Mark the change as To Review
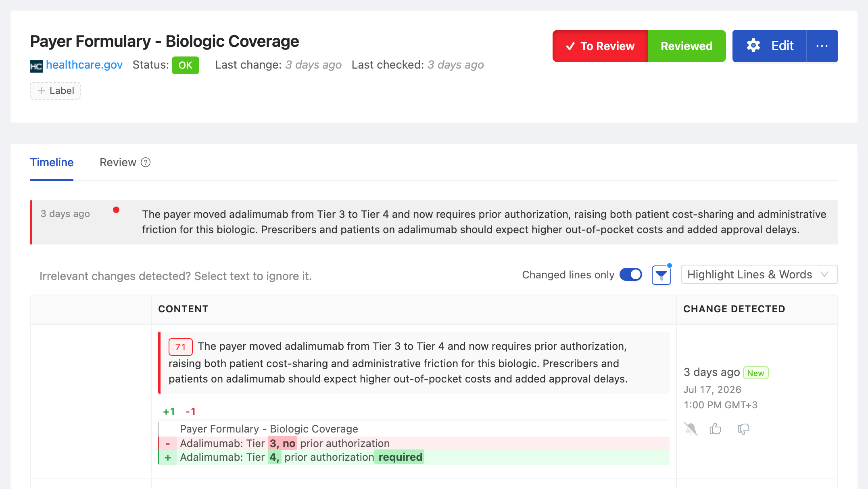This screenshot has height=489, width=868. (600, 46)
